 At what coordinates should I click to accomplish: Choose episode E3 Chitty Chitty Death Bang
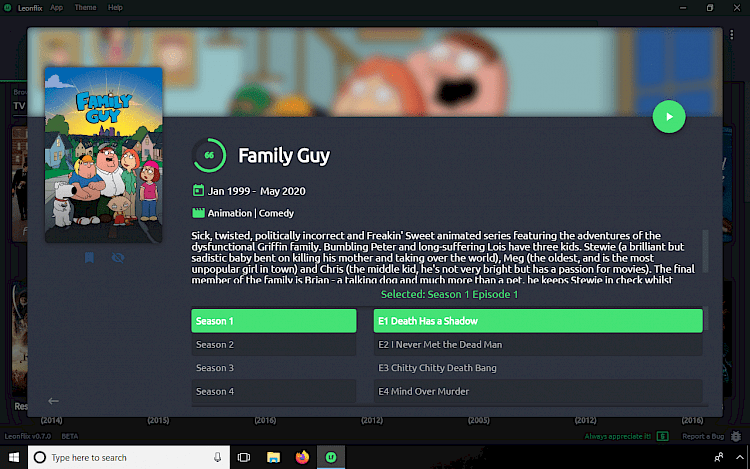tap(538, 368)
